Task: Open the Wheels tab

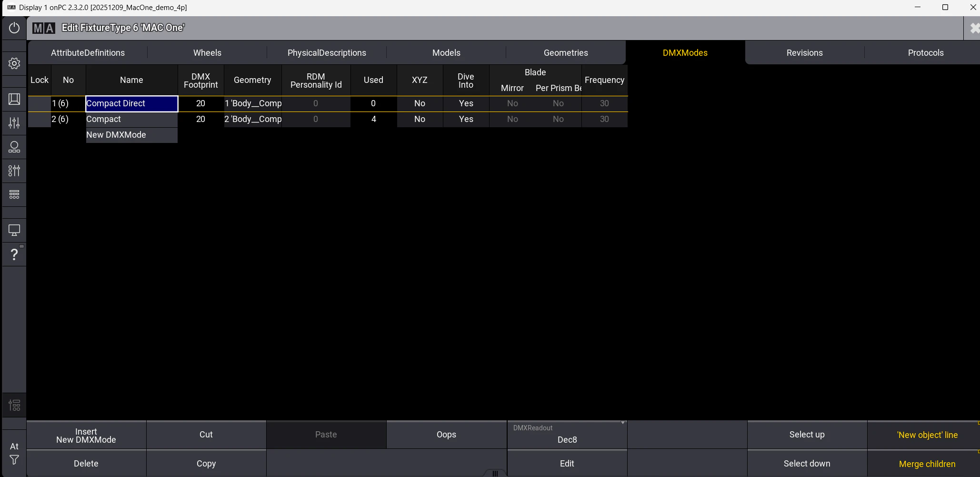Action: (207, 53)
